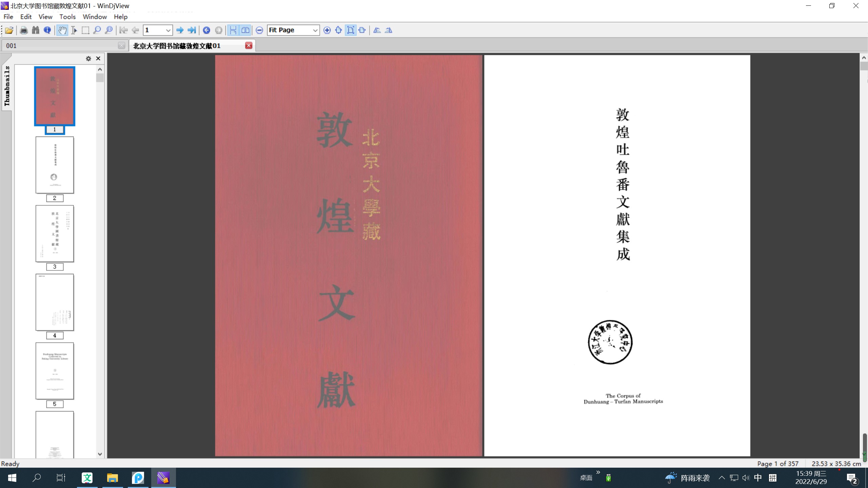Rotate the page left
Image resolution: width=868 pixels, height=488 pixels.
tap(377, 30)
